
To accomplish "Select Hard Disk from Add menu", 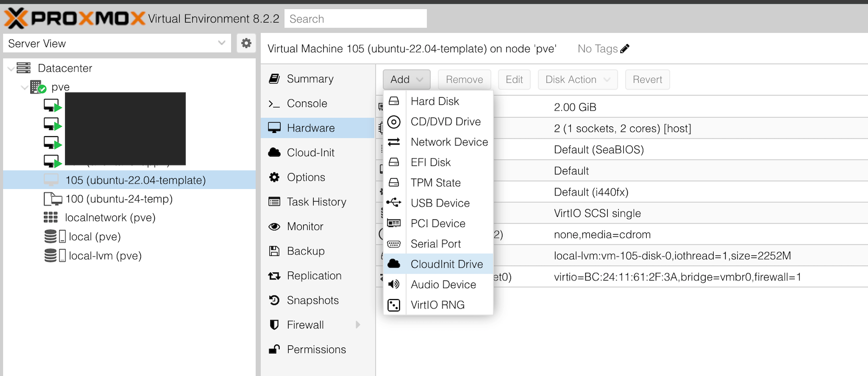I will click(x=434, y=101).
